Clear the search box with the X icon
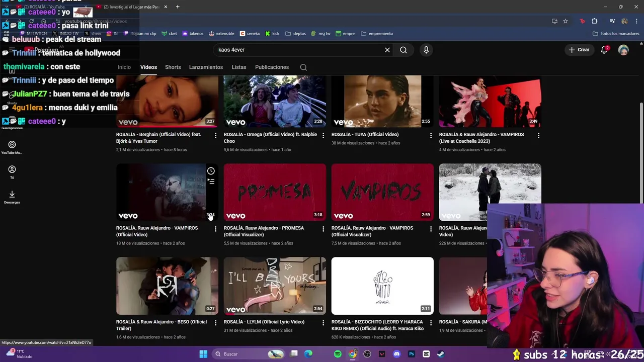 point(387,50)
